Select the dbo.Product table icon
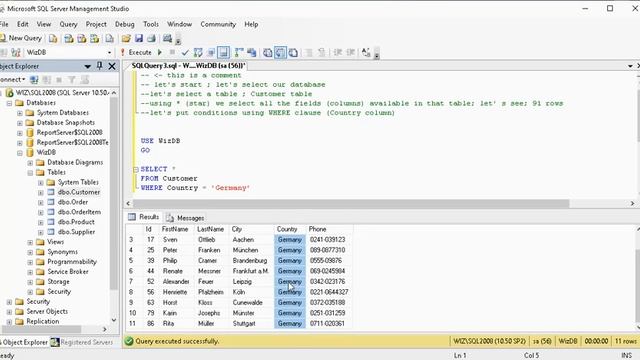 (51, 222)
